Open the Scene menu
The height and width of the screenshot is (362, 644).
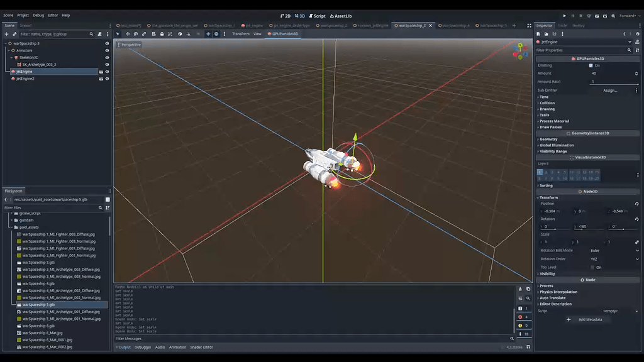click(x=8, y=15)
